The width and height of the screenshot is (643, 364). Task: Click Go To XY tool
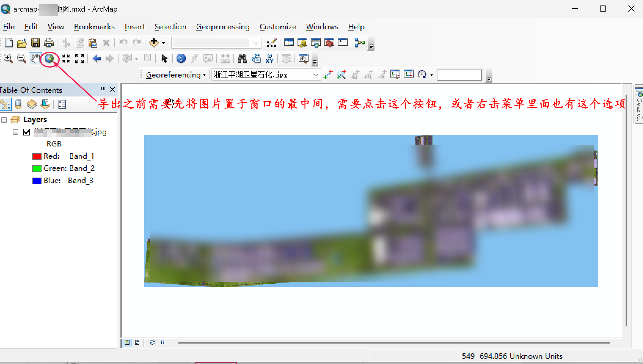[269, 58]
